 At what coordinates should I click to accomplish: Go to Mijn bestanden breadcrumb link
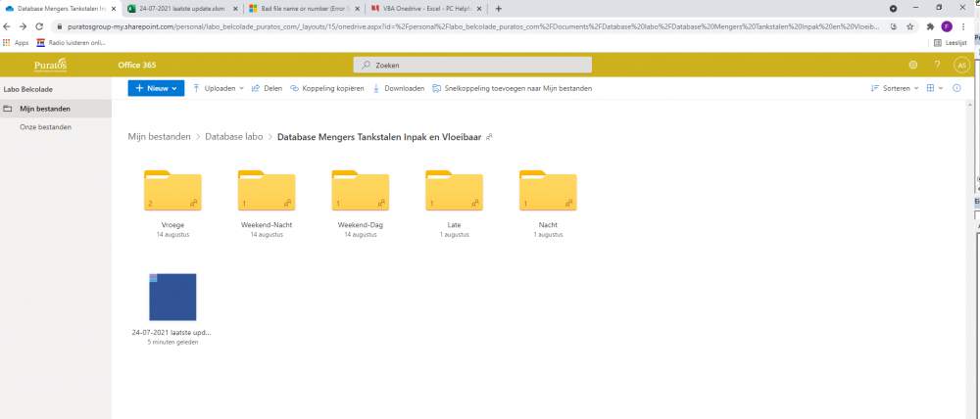tap(159, 137)
